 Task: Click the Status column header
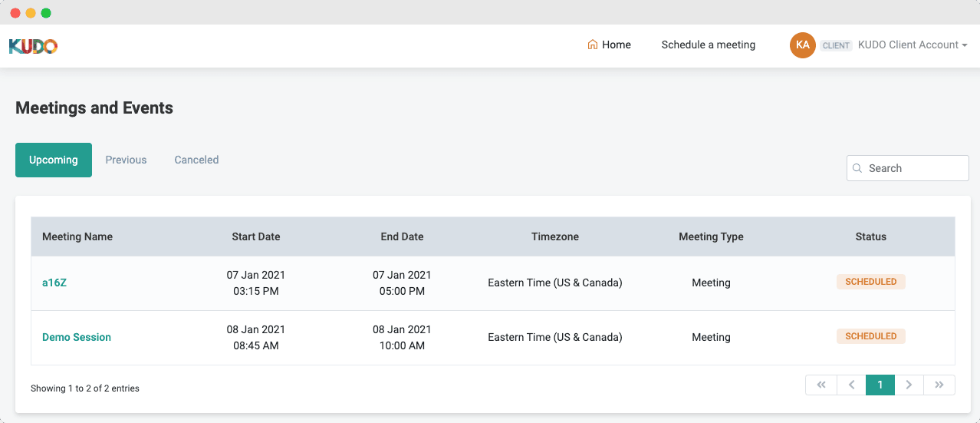(871, 236)
